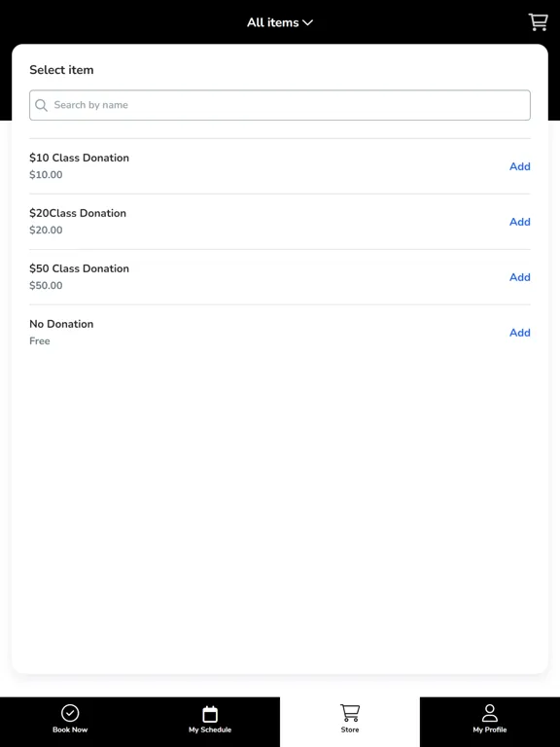The image size is (560, 747).
Task: Tap the My Schedule calendar icon
Action: tap(210, 714)
